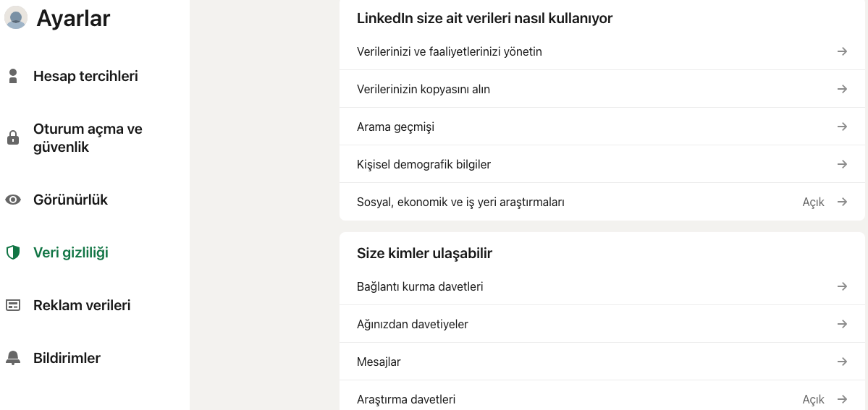This screenshot has width=868, height=410.
Task: Select Oturum açma ve güvenlik
Action: point(88,137)
